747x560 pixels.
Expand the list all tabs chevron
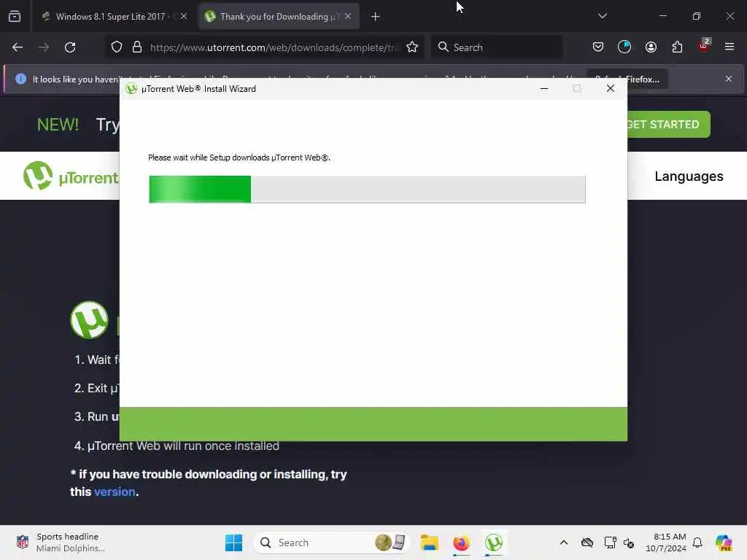pyautogui.click(x=602, y=16)
